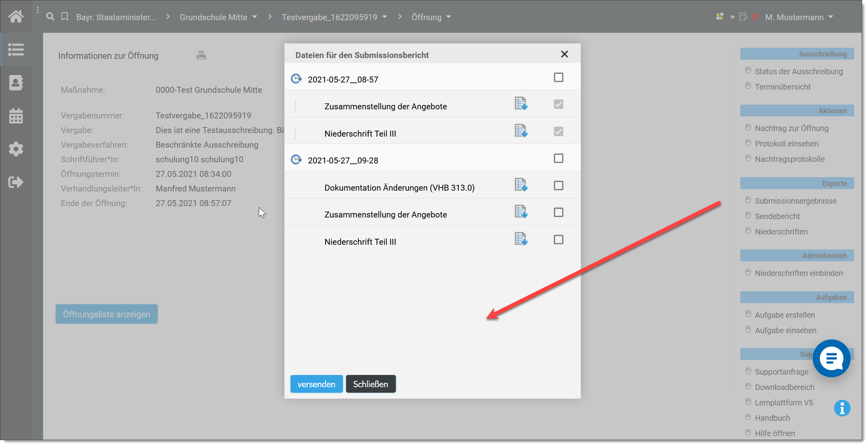Check the 2021-05-27__09-28 group checkbox
The image size is (868, 446).
click(x=559, y=158)
